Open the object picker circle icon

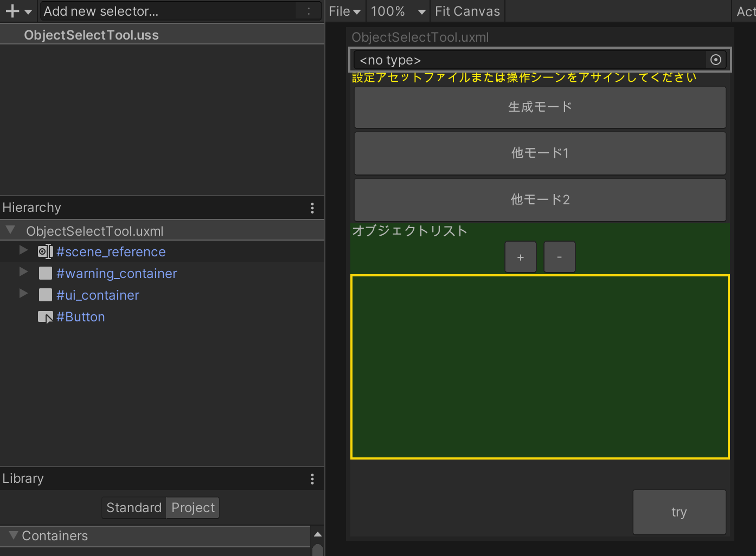click(x=716, y=60)
